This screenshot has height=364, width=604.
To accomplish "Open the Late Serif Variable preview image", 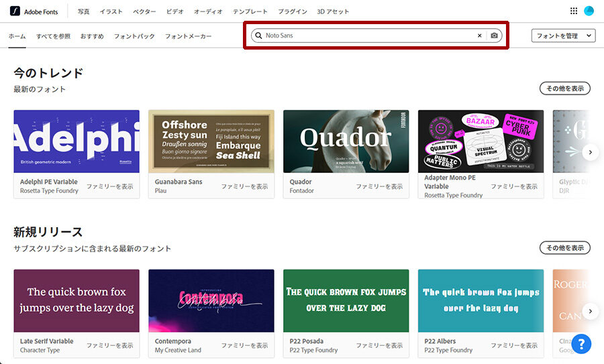I will 77,300.
